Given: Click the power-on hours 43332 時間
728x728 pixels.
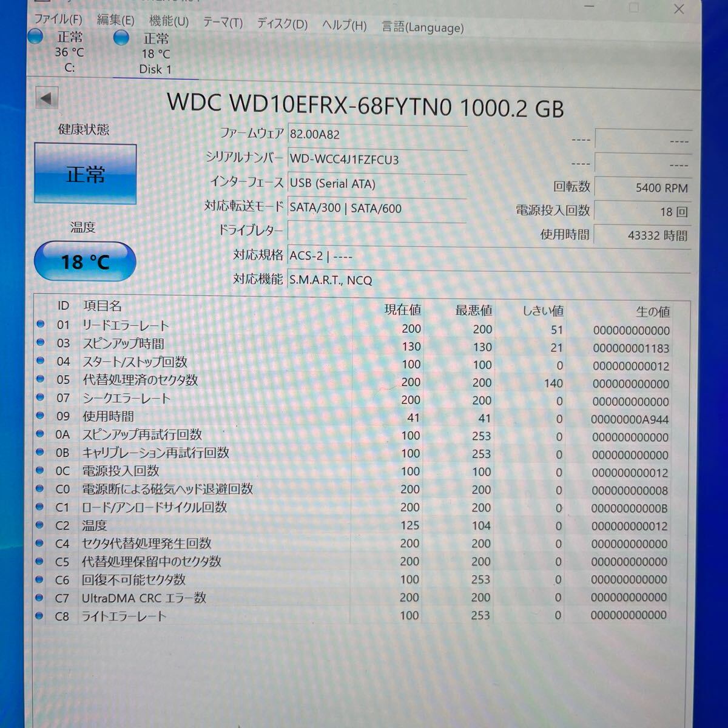Looking at the screenshot, I should 643,235.
